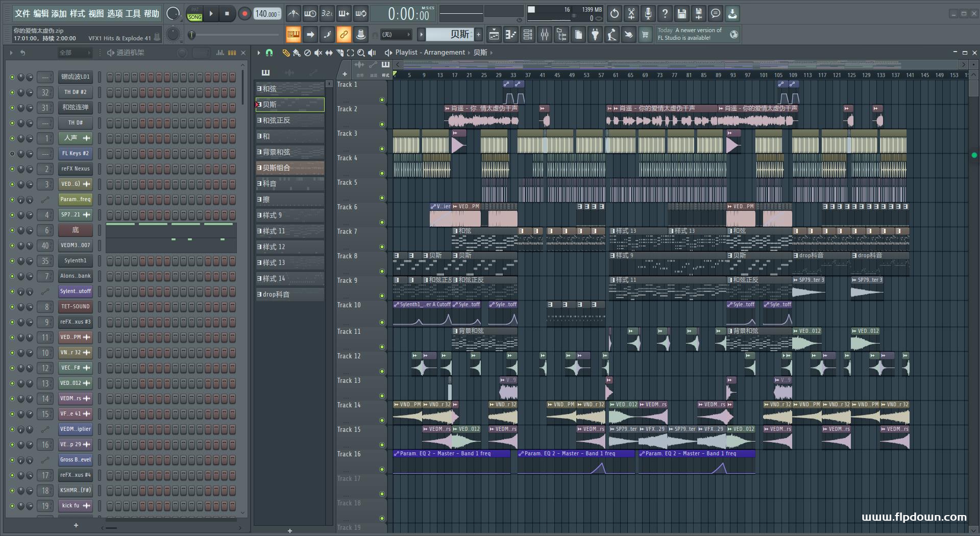The height and width of the screenshot is (536, 980).
Task: Click the plus button next to 贝斯
Action: [478, 35]
